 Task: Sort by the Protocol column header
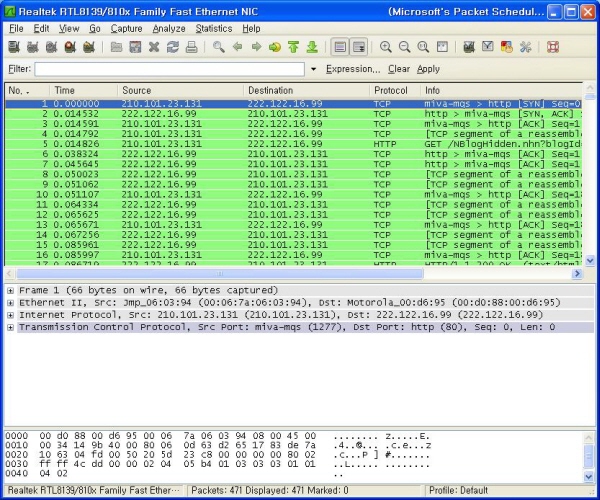click(395, 91)
